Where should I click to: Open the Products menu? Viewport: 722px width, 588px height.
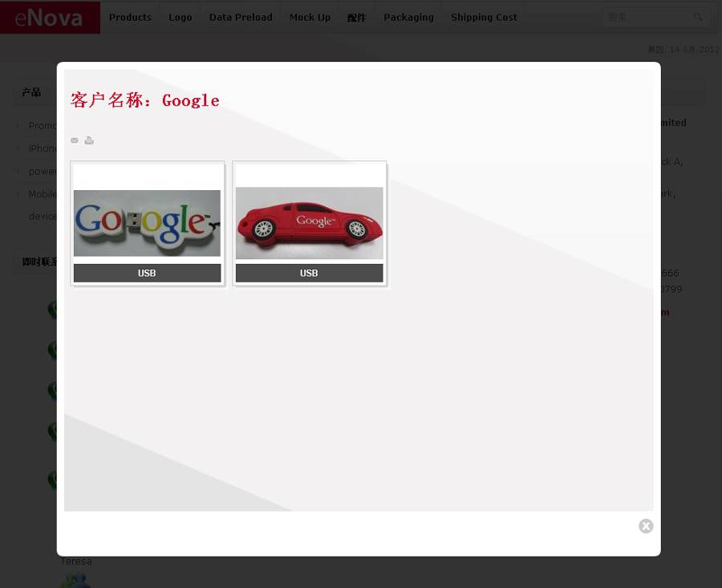130,17
